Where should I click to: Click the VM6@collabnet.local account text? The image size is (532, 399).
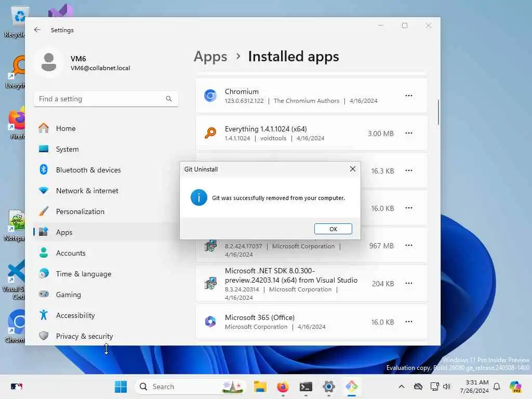point(100,68)
